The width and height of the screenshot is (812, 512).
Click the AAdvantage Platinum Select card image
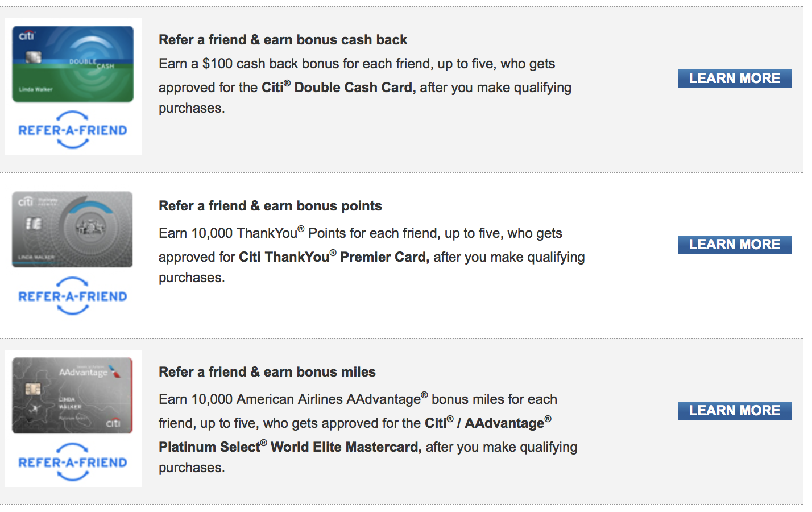tap(72, 395)
